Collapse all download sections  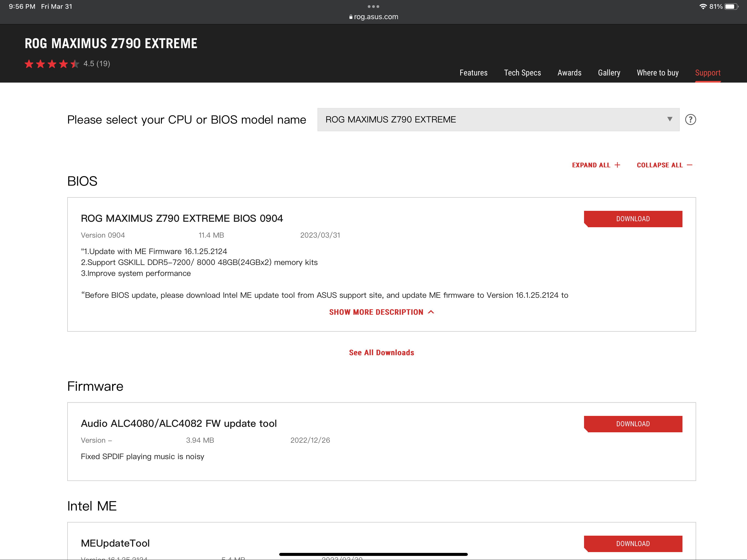coord(664,165)
